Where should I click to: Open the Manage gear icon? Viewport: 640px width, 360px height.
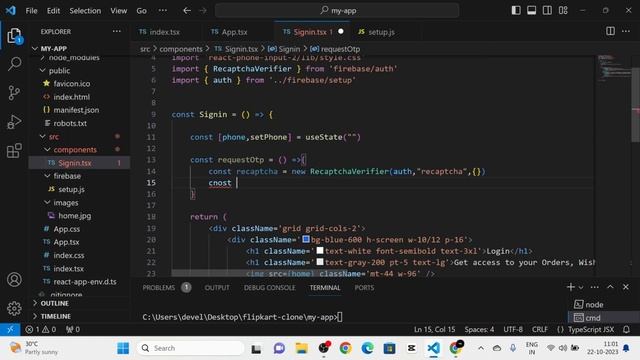coord(14,308)
